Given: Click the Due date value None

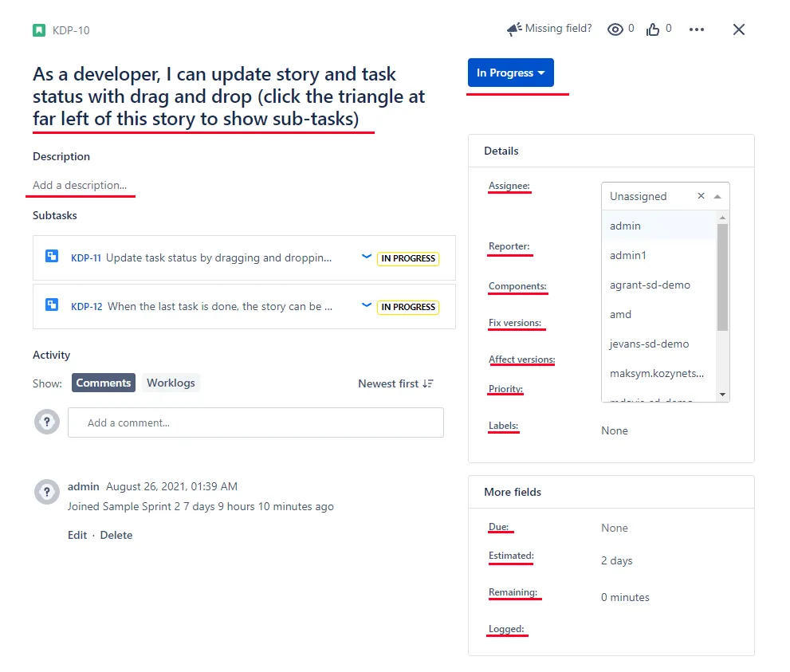Looking at the screenshot, I should tap(614, 528).
